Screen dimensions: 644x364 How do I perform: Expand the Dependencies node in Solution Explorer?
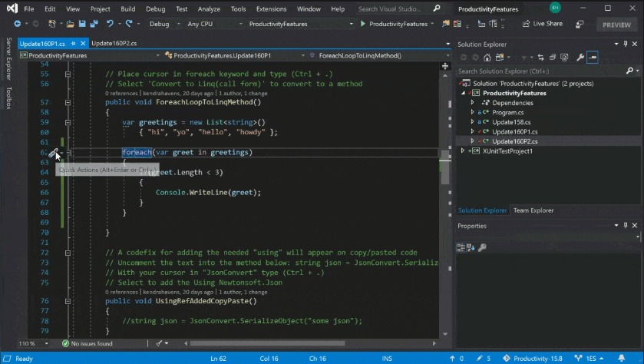click(472, 103)
